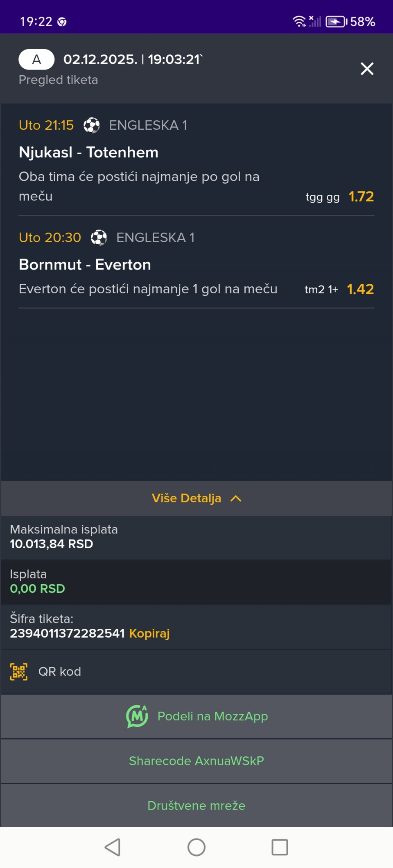
Task: Tap the 1.72 odds value
Action: coord(361,197)
